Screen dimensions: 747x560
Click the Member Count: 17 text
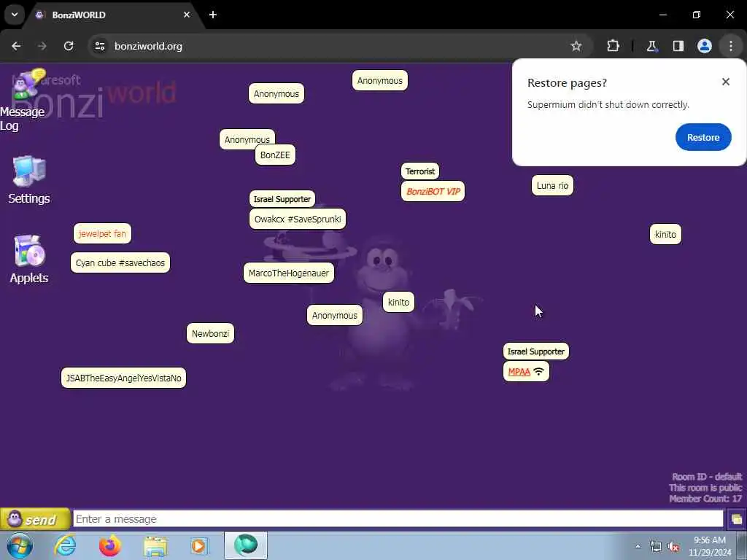[x=705, y=499]
